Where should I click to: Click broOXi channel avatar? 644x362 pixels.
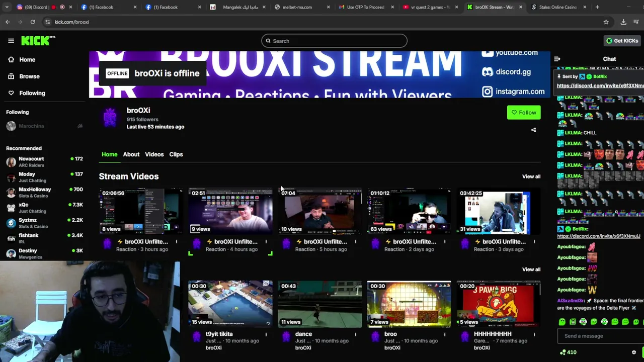coord(110,118)
